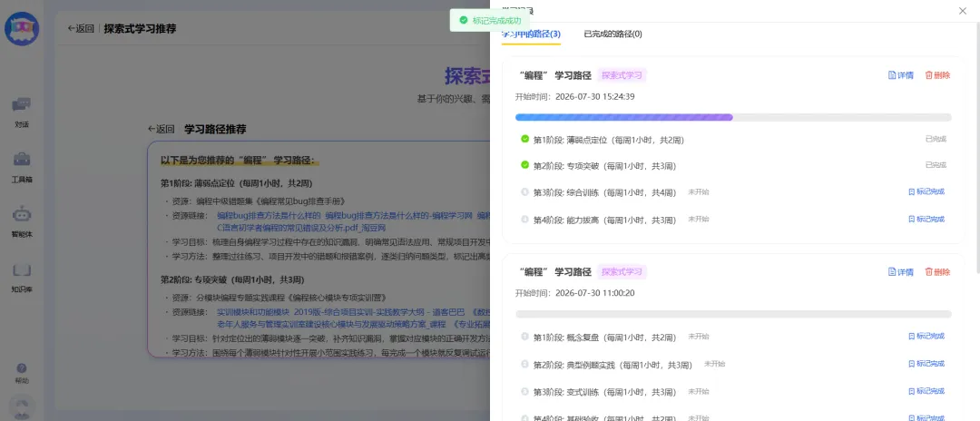Mark 第2阶段: 典型例题实践 as complete

coord(926,363)
